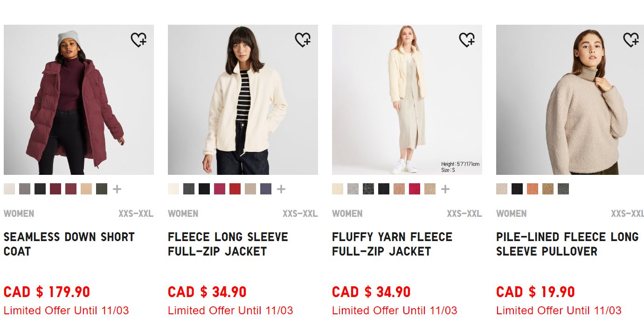Choose light gray swatch for Fluffy Yarn Fleece Jacket
644x318 pixels.
[353, 189]
